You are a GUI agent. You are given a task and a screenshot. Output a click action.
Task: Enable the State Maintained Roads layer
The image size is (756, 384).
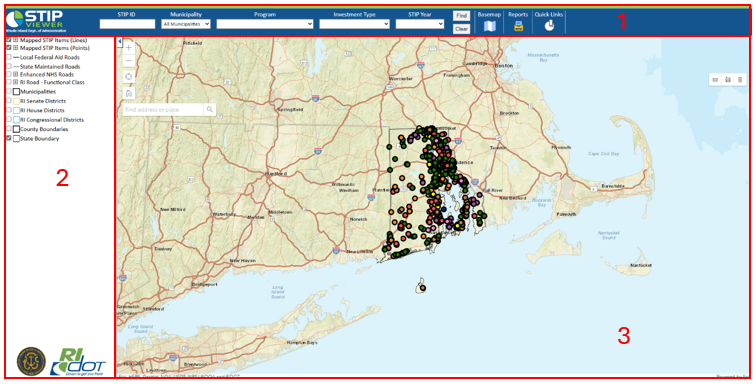pos(9,67)
